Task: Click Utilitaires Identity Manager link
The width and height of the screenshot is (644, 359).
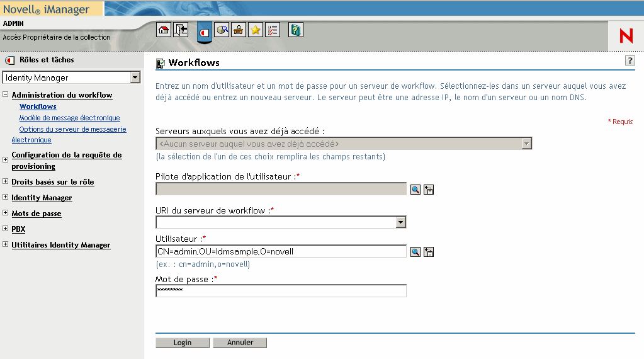Action: (x=61, y=245)
